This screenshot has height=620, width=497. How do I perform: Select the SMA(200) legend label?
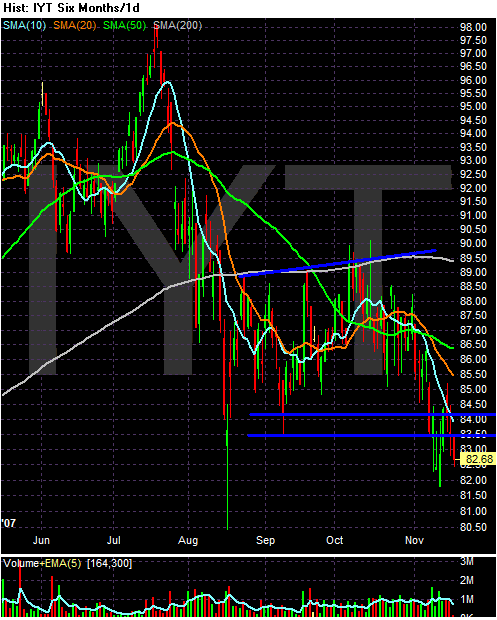(178, 26)
